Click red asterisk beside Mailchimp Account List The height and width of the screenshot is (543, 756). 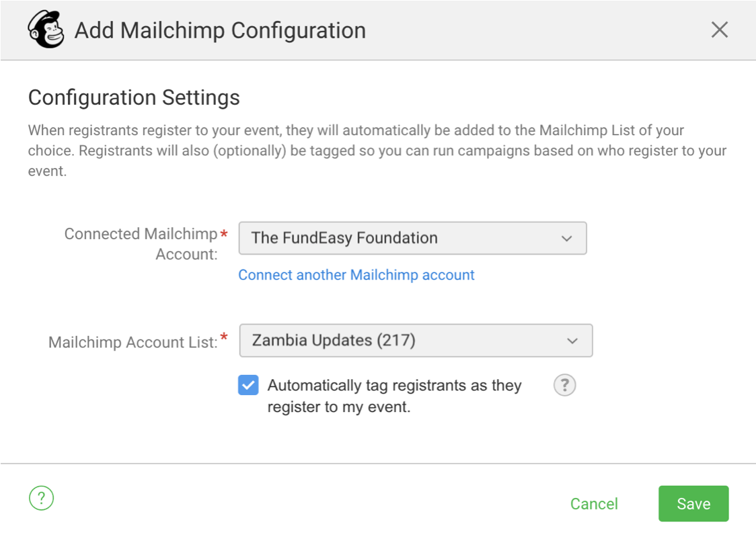224,337
